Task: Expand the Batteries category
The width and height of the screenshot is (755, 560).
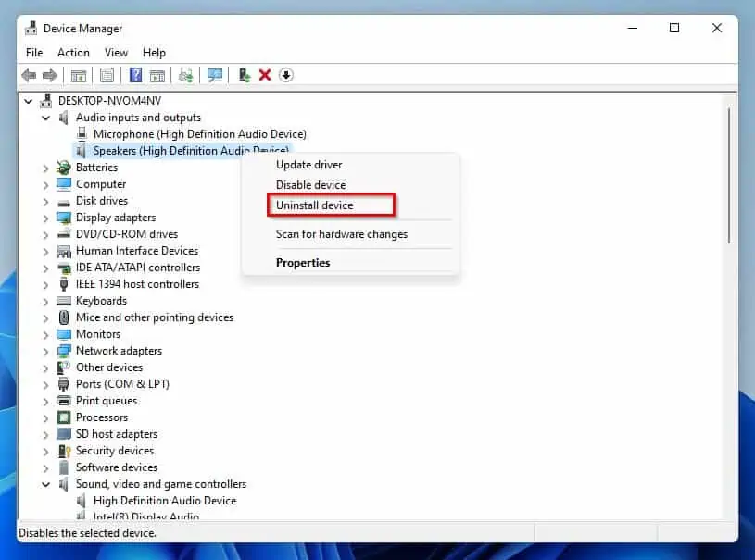Action: pyautogui.click(x=45, y=168)
